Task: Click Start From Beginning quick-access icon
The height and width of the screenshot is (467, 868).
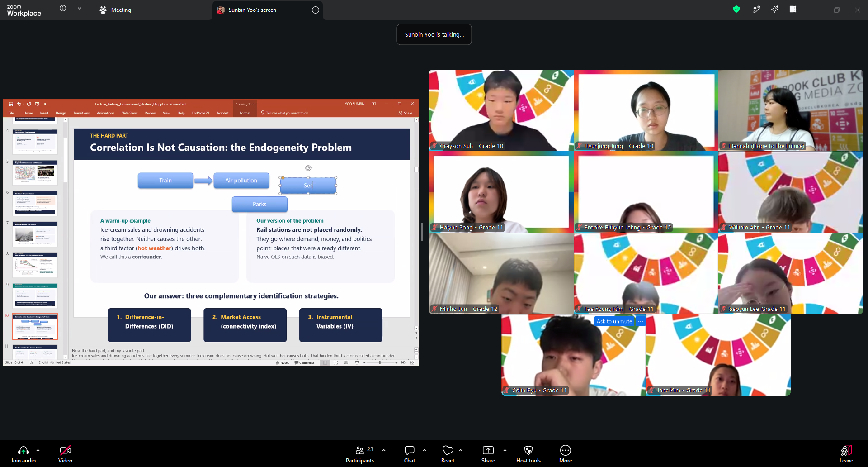Action: [37, 104]
